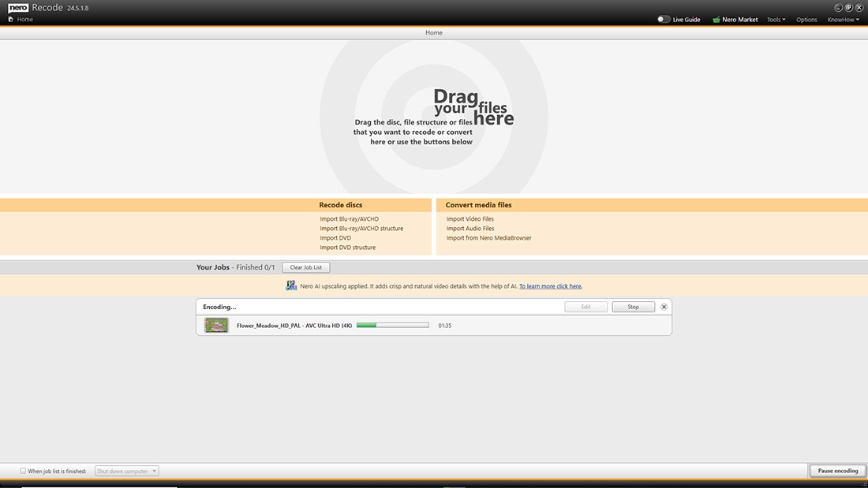Select the Home tab header
This screenshot has height=488, width=868.
point(434,32)
